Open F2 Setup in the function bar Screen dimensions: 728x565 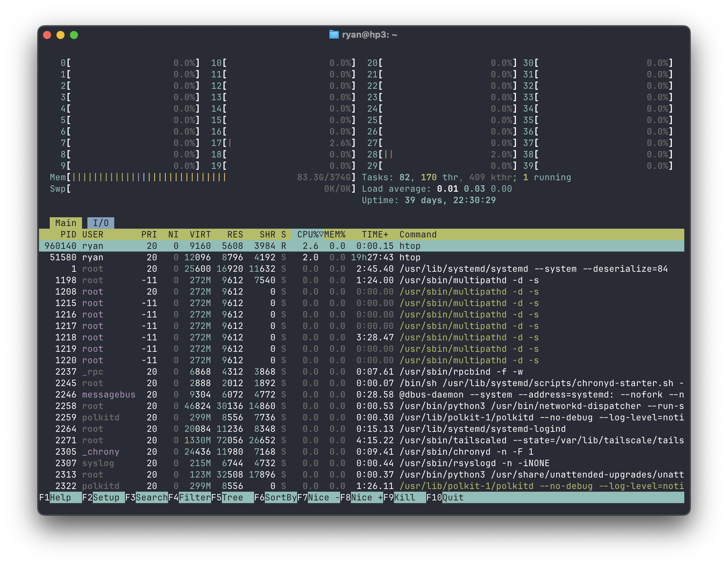point(103,497)
